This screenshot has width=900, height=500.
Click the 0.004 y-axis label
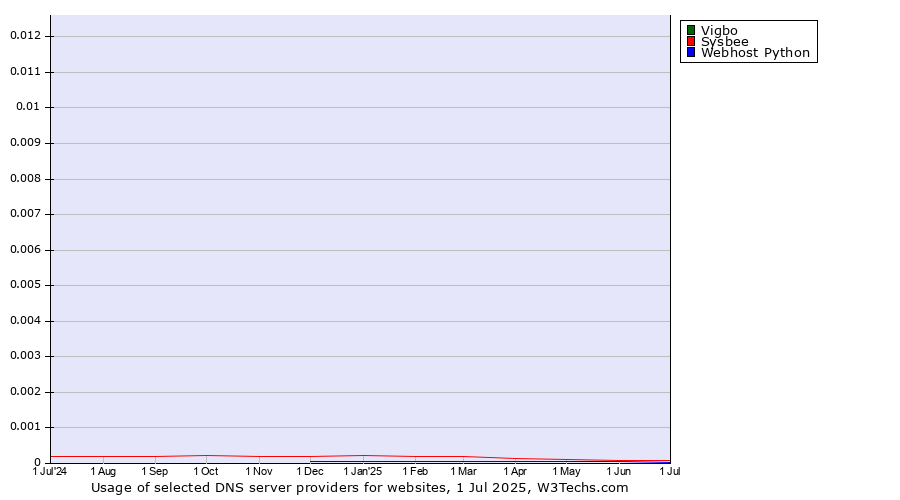pos(26,321)
